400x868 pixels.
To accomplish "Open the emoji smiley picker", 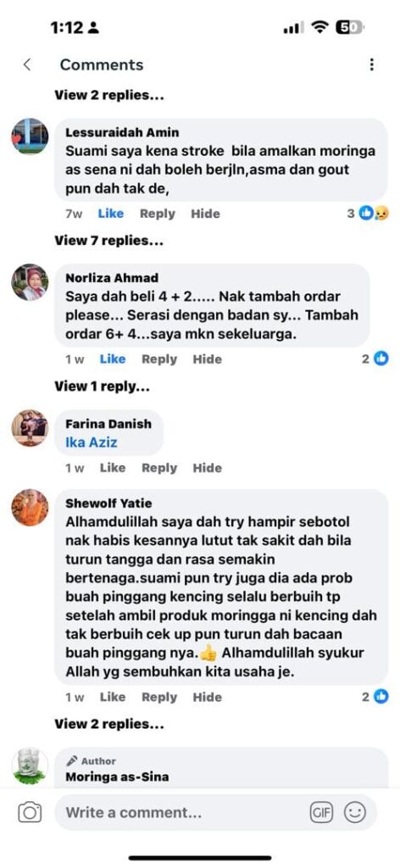I will 354,812.
